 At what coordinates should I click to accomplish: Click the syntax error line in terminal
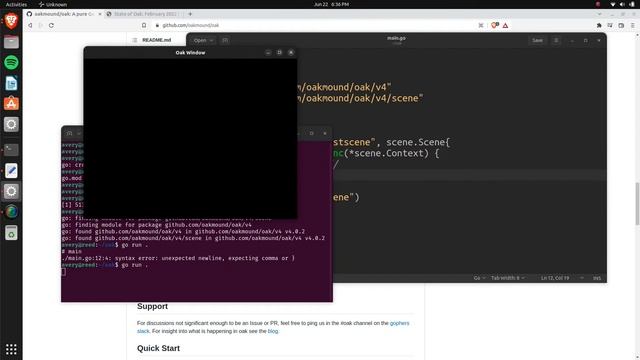(178, 258)
